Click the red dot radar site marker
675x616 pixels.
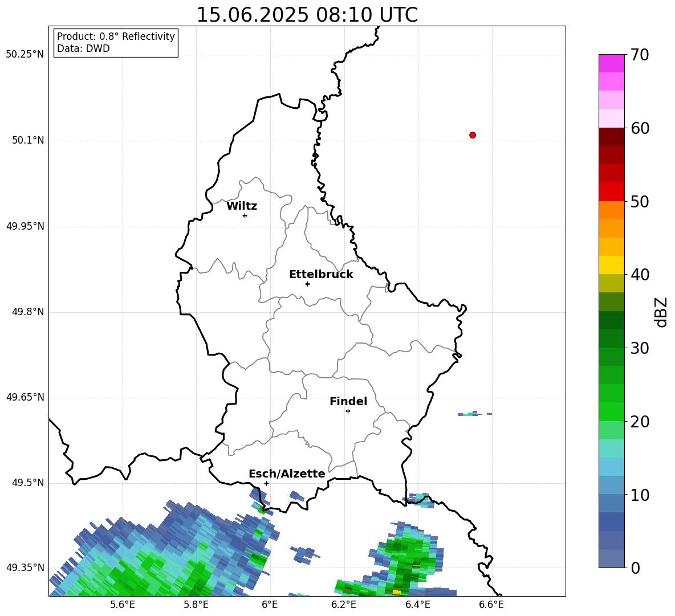coord(473,135)
